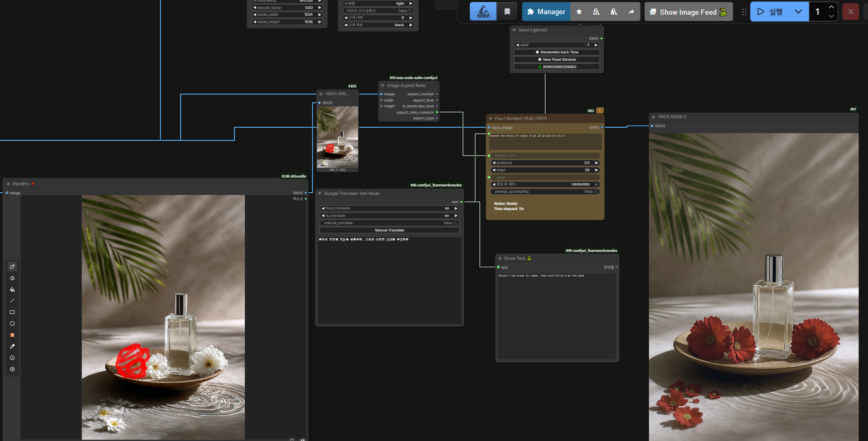
Task: Select the circle shape tool
Action: tap(12, 324)
